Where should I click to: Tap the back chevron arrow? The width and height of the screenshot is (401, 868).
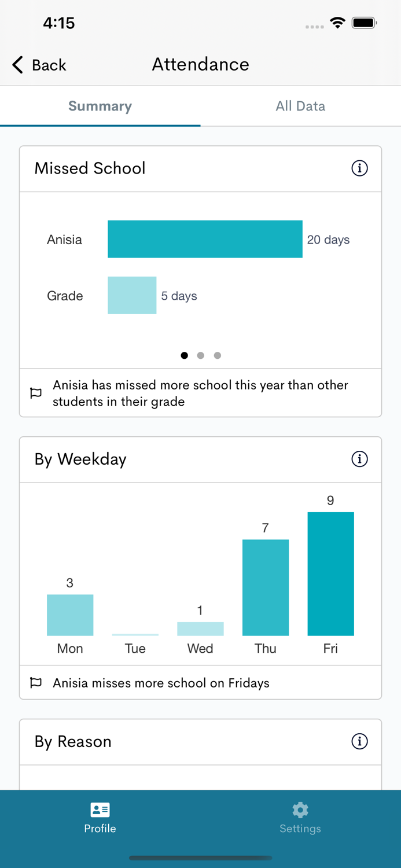point(18,65)
